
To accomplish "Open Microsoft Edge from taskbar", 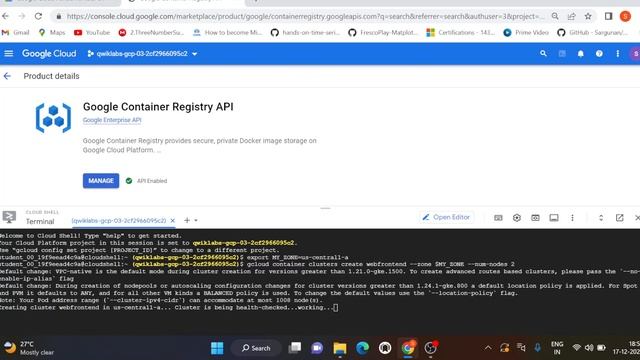I will tap(362, 348).
